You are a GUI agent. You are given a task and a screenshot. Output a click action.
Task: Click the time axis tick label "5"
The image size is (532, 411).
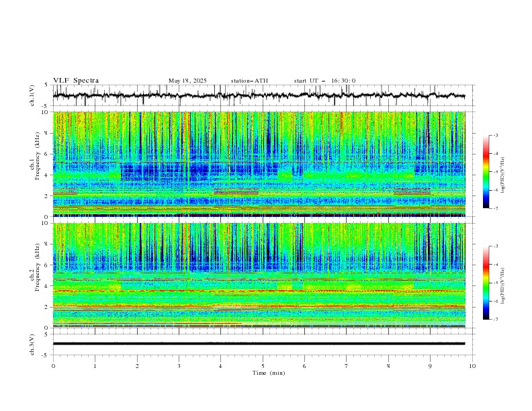pyautogui.click(x=263, y=366)
